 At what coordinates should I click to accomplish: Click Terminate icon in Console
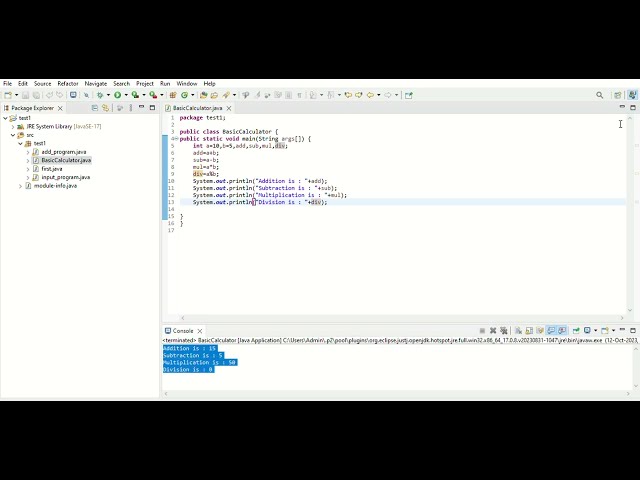click(x=482, y=331)
